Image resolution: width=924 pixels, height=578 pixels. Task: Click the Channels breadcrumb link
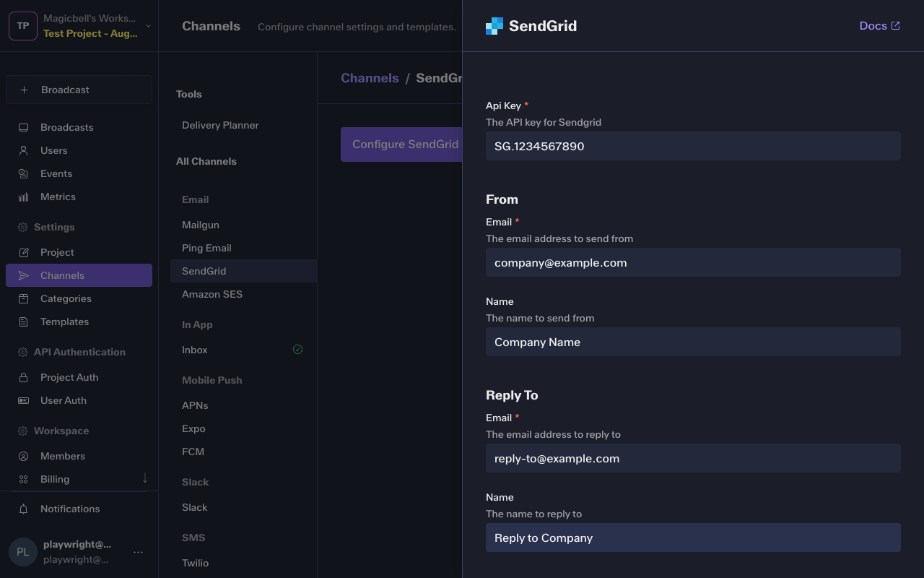(370, 78)
